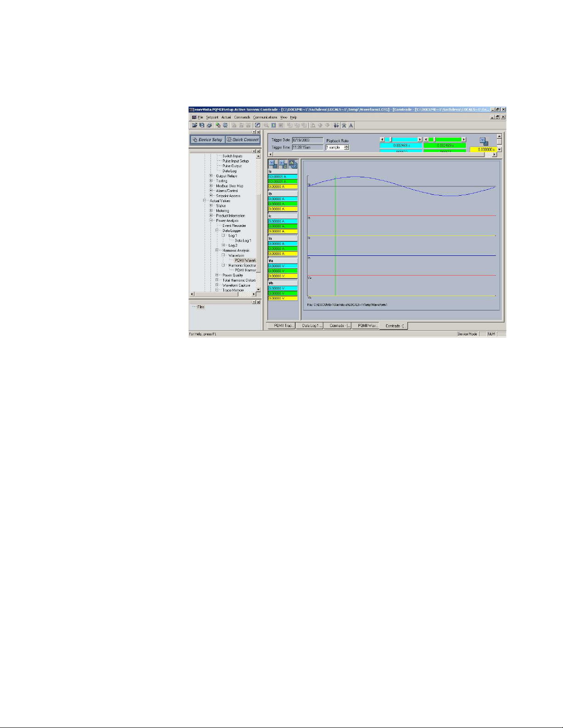The width and height of the screenshot is (563, 728).
Task: Select the PQMII Wavef... tree item
Action: (x=245, y=260)
